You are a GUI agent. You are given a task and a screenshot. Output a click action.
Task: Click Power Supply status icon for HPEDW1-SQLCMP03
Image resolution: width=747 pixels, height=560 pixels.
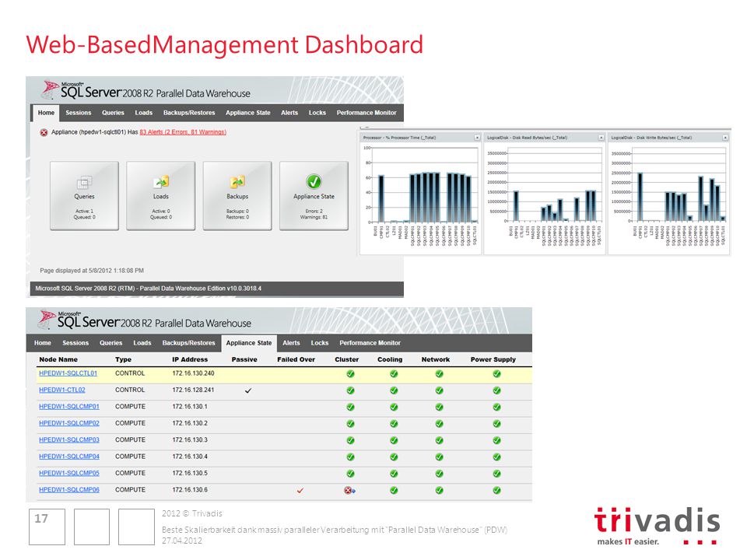[x=497, y=440]
